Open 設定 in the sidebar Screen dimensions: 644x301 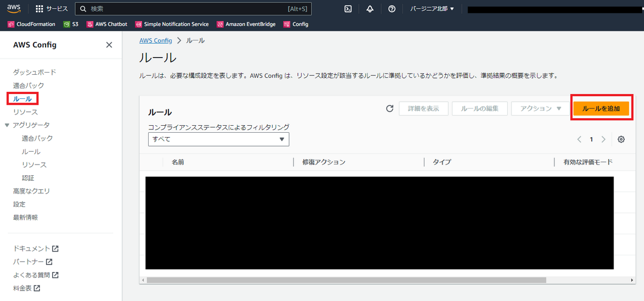pos(19,204)
